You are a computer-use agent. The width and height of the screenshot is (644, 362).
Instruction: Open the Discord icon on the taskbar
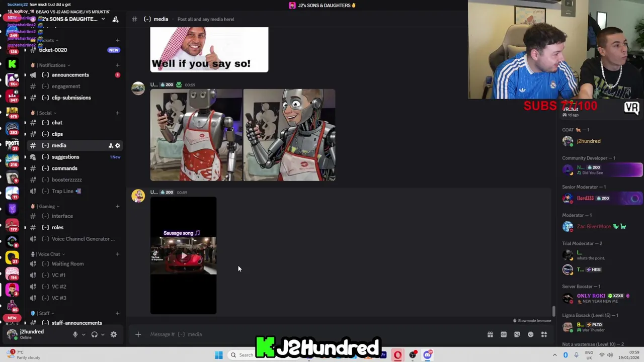[x=427, y=355]
